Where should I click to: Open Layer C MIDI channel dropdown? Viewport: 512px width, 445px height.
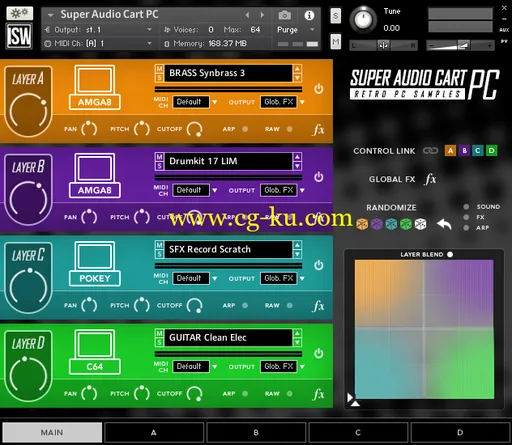click(195, 278)
